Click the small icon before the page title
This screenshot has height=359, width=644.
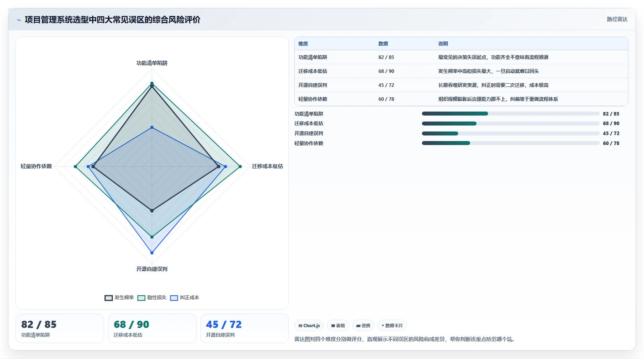[19, 20]
